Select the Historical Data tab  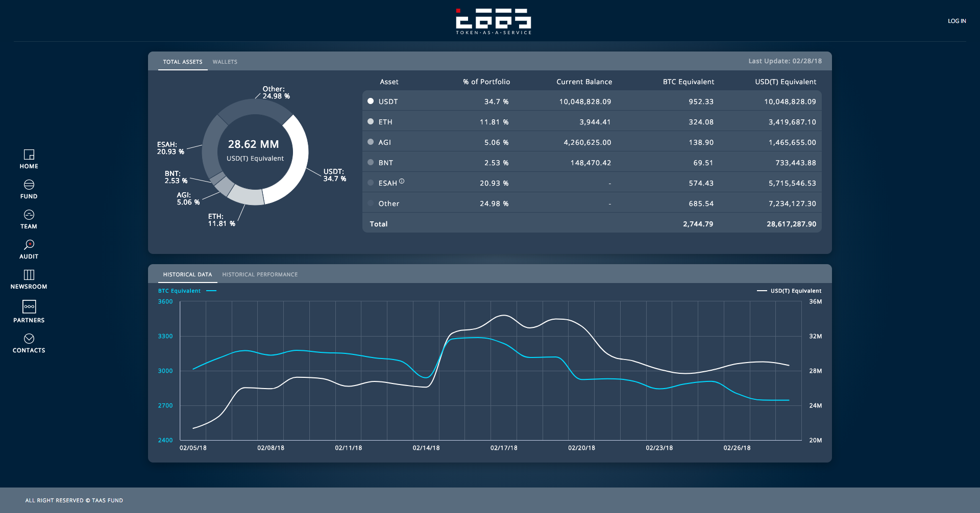pyautogui.click(x=187, y=274)
